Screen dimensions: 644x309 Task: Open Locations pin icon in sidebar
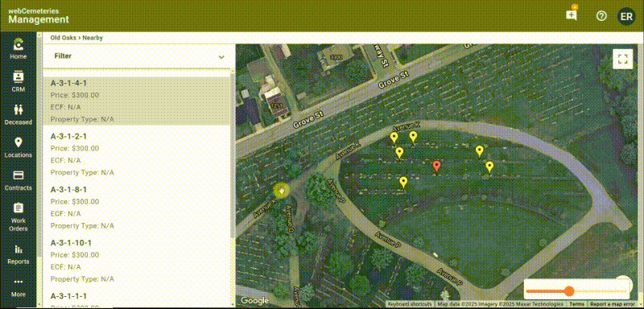(x=18, y=142)
